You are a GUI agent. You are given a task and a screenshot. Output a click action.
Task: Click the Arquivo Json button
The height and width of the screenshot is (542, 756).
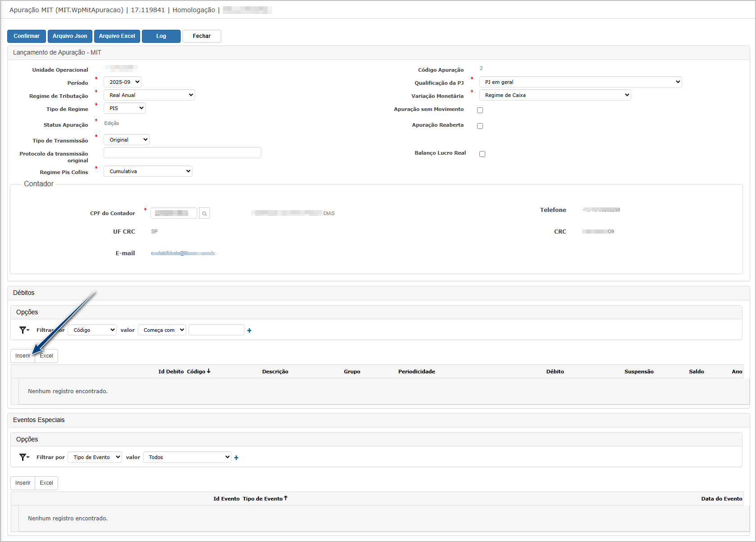click(70, 36)
